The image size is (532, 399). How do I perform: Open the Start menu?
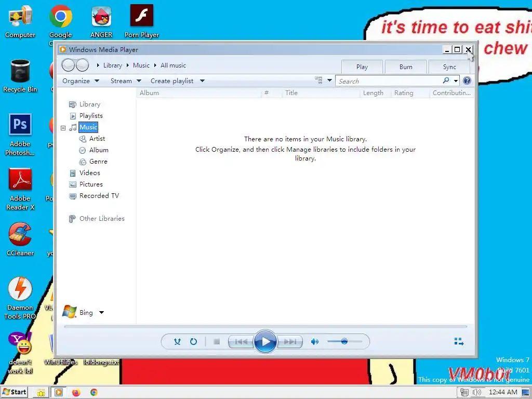[x=14, y=392]
